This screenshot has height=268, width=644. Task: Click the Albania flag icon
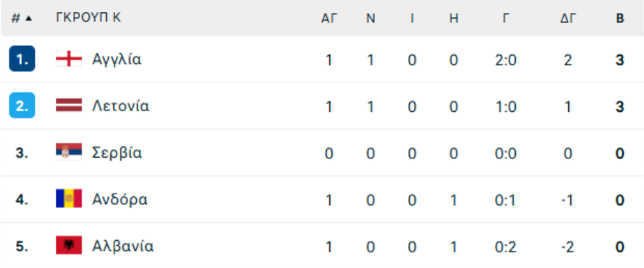coord(69,245)
